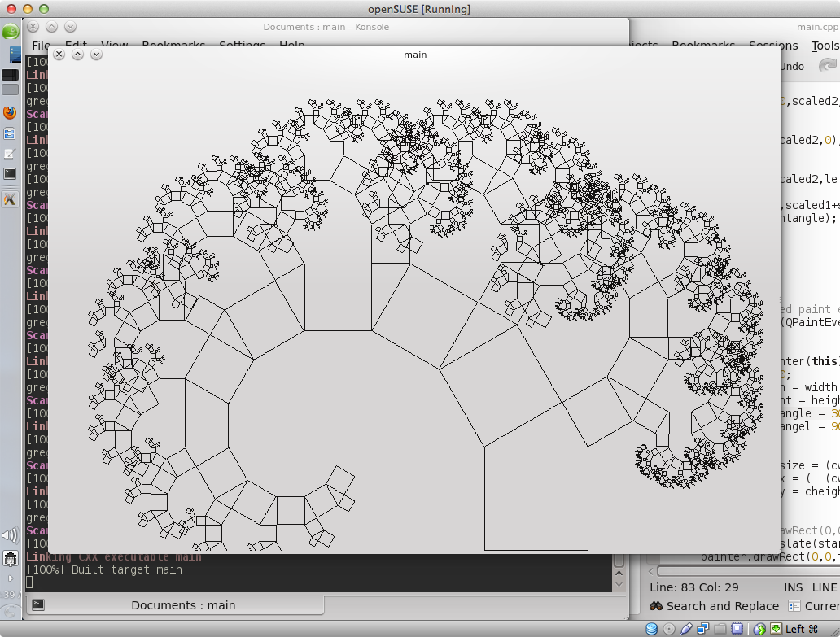Toggle LINE selection mode in status bar
Viewport: 840px width, 637px height.
tap(824, 587)
